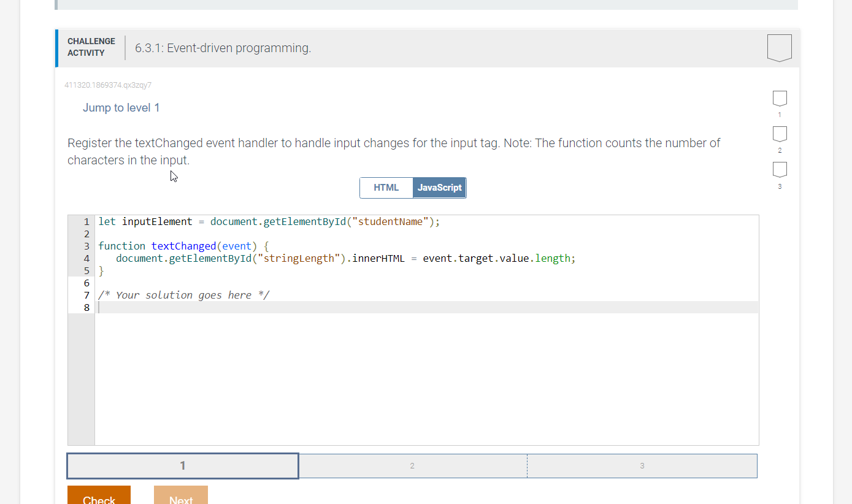Select step 1 in the progress bar
852x504 pixels.
coord(182,465)
